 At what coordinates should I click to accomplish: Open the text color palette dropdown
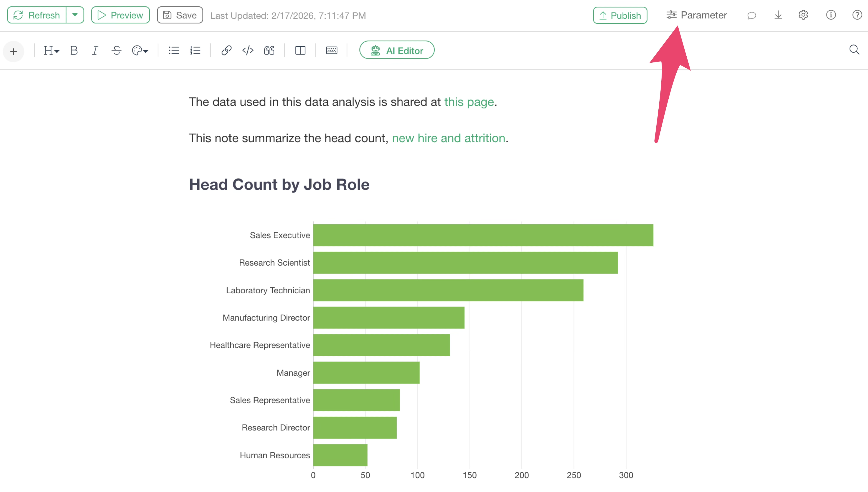coord(140,51)
